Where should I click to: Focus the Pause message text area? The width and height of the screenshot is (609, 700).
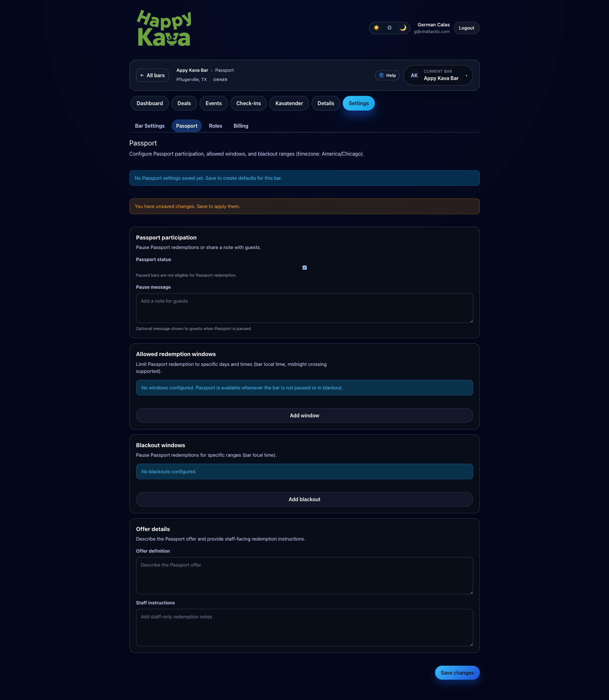304,308
